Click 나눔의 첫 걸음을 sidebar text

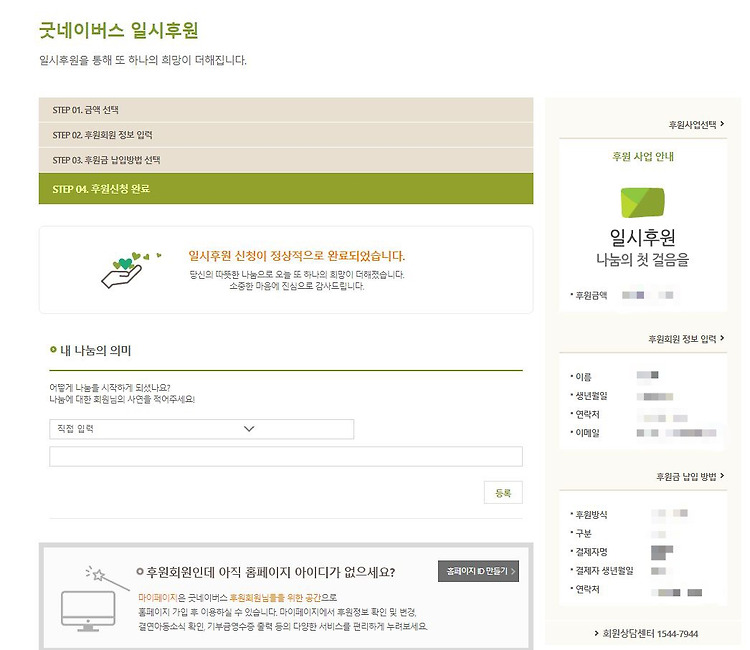tap(642, 260)
